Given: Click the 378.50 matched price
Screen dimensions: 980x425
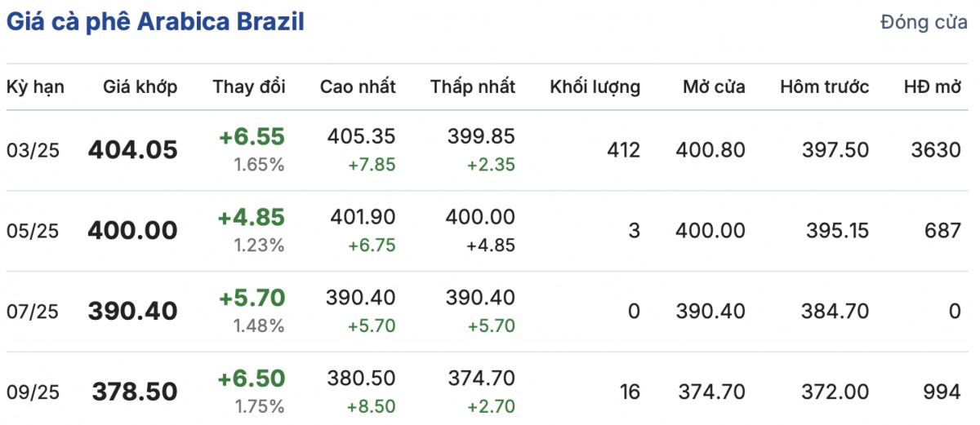Looking at the screenshot, I should pos(135,392).
